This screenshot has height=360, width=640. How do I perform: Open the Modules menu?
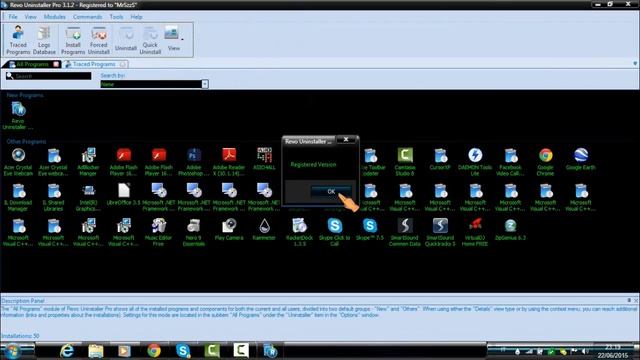(x=55, y=17)
